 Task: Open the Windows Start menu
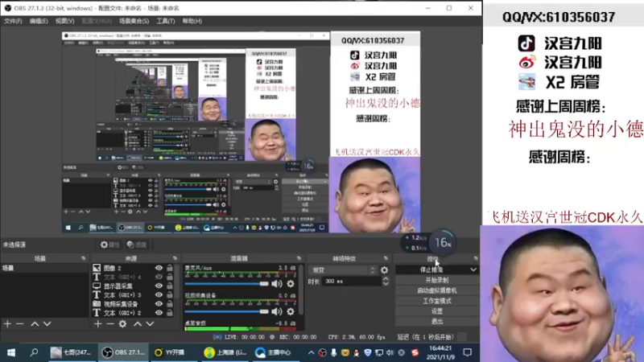(11, 352)
